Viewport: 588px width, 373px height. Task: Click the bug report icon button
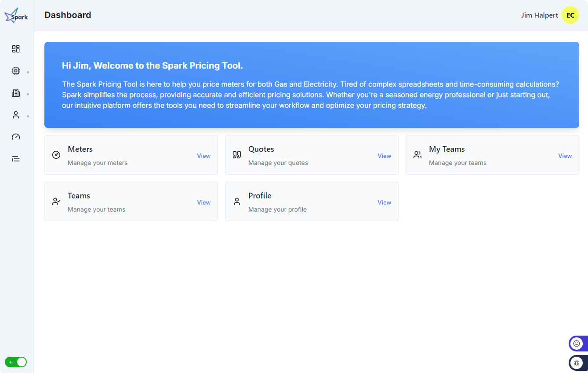577,363
